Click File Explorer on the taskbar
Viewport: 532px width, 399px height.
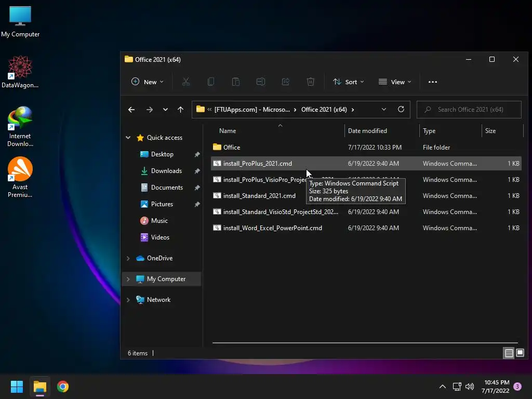(x=39, y=387)
